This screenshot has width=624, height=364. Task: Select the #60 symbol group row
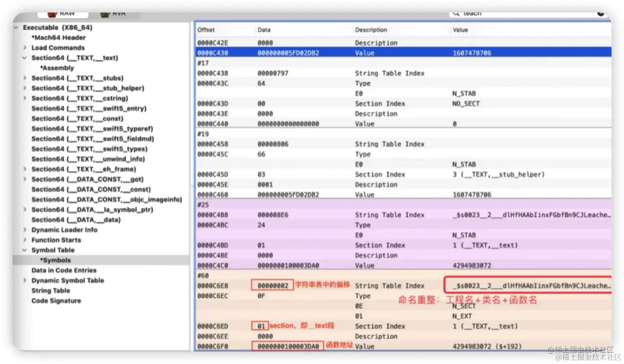(x=403, y=275)
